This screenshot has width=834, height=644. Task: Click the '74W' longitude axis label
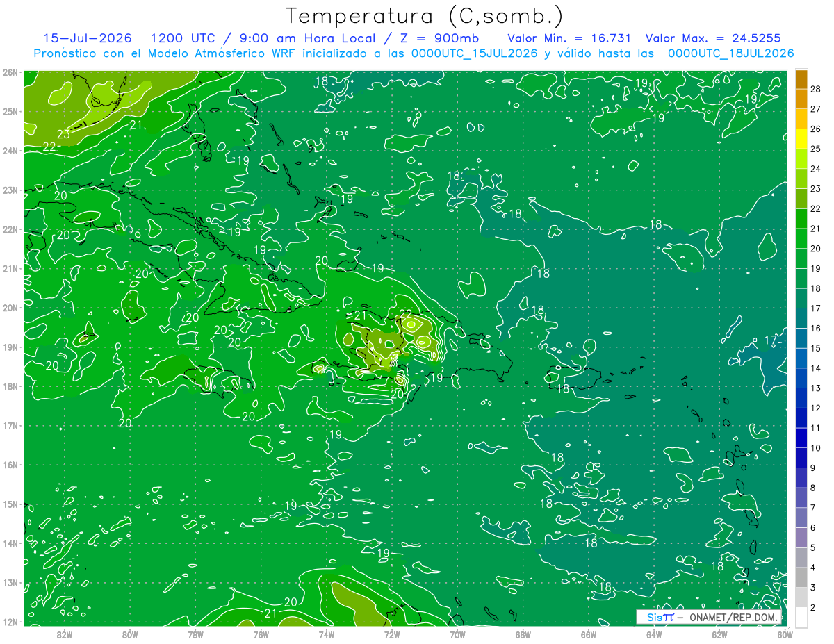pyautogui.click(x=327, y=634)
